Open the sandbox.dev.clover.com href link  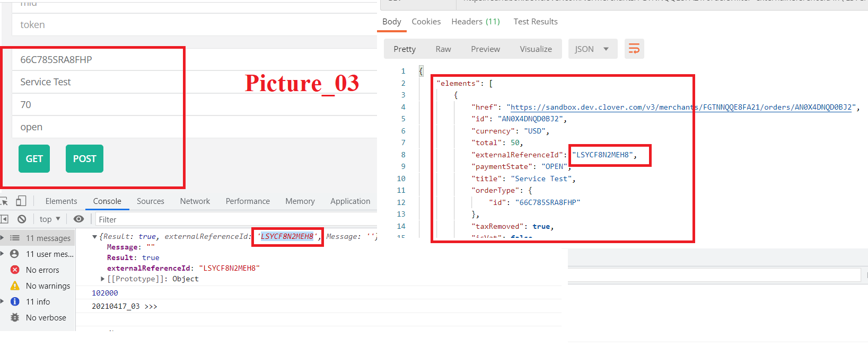pos(681,107)
